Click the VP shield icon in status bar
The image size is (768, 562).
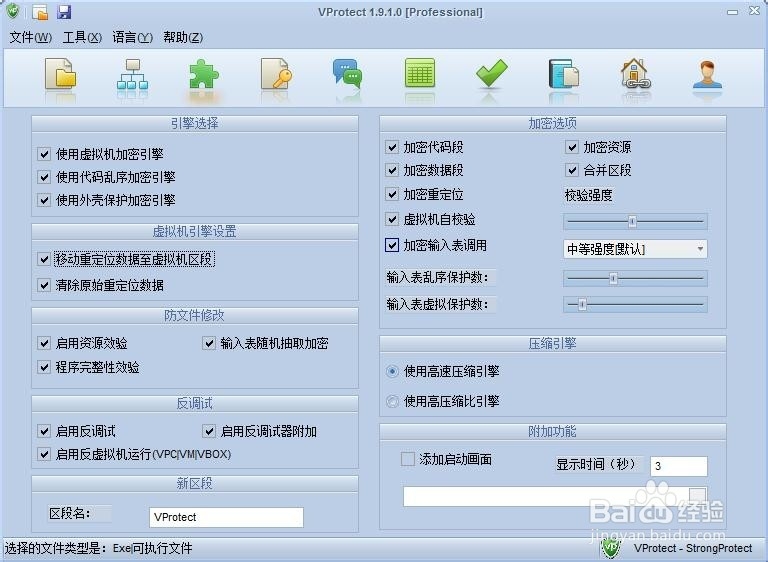[610, 548]
